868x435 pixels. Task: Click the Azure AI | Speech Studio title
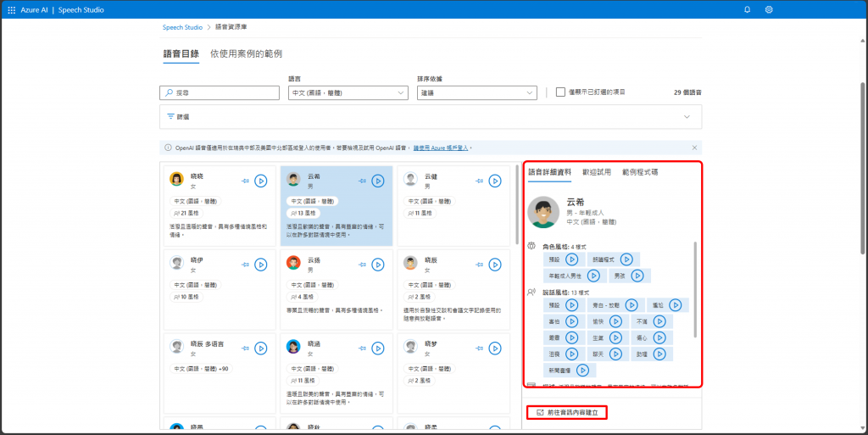62,10
